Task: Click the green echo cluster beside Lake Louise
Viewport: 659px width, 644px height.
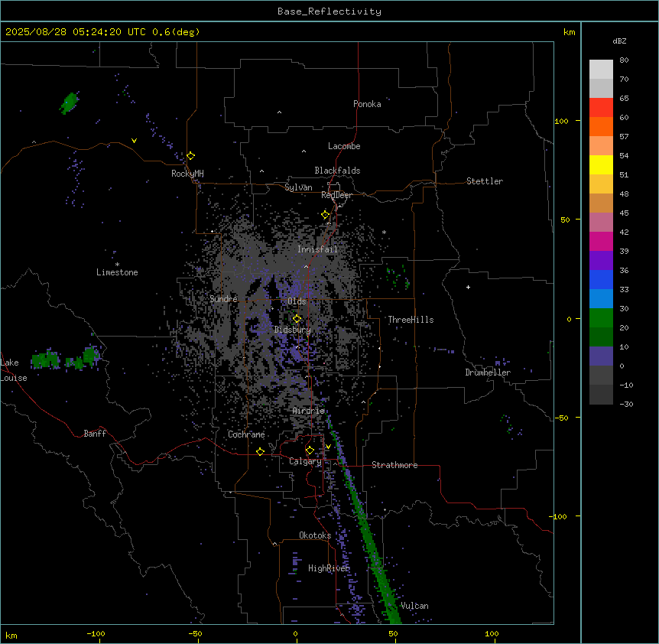Action: pos(65,358)
